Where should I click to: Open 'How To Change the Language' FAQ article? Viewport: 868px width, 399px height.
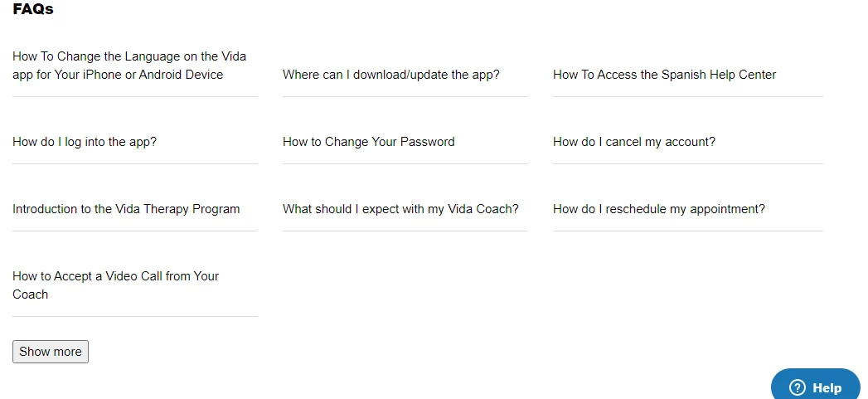(x=129, y=66)
